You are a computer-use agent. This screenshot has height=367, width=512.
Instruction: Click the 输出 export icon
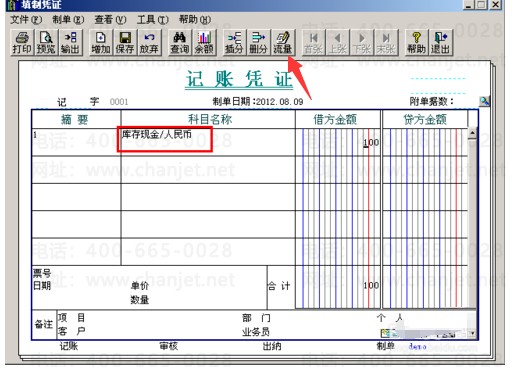click(70, 43)
